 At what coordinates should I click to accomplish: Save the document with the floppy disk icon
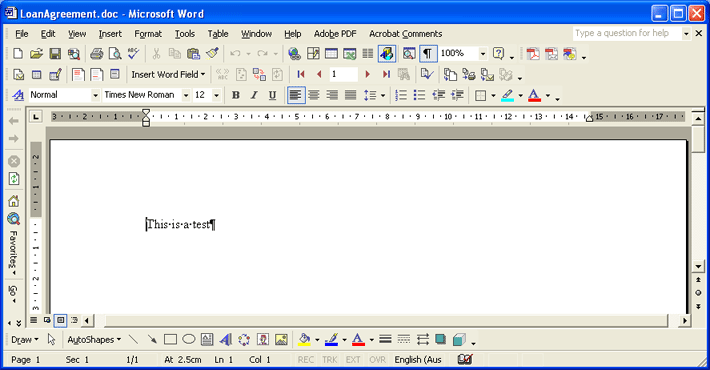pos(55,54)
